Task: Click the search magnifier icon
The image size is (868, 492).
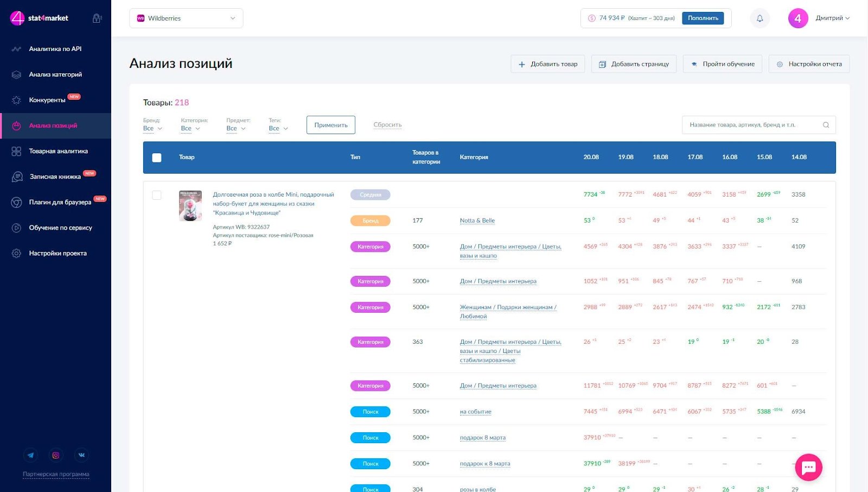Action: click(x=826, y=125)
